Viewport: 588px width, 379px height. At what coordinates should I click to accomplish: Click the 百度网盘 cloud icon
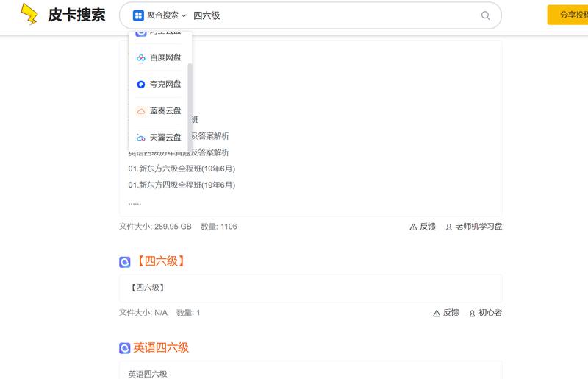coord(140,58)
